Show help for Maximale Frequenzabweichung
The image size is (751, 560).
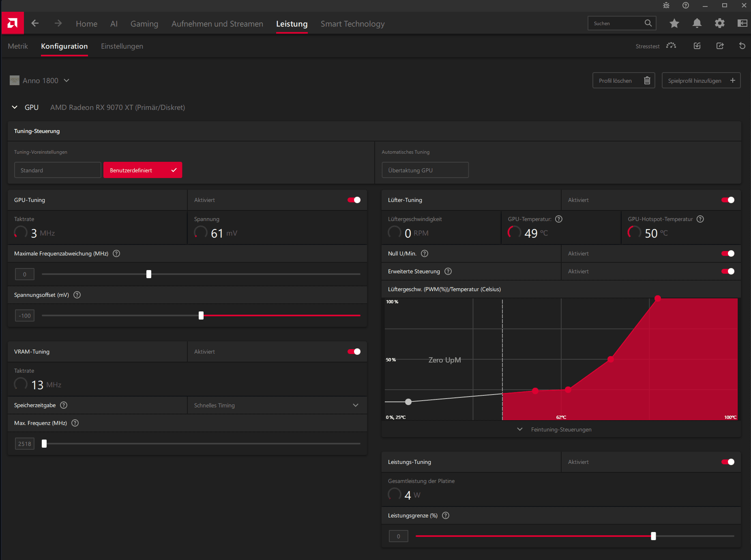point(116,253)
